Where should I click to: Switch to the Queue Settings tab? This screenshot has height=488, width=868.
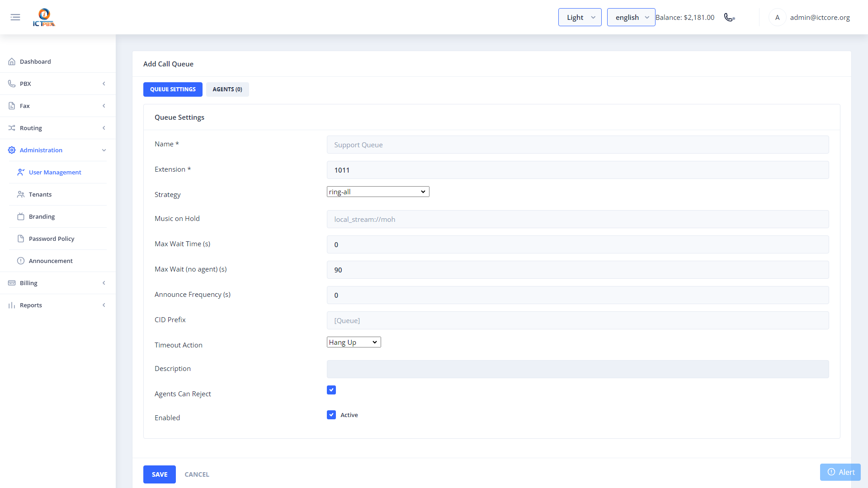click(x=173, y=89)
